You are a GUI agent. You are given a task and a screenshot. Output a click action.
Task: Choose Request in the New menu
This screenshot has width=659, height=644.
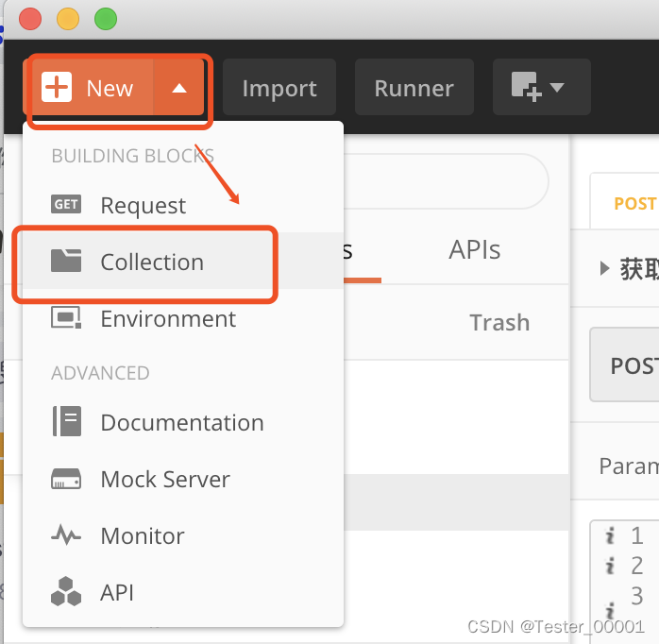pos(183,205)
